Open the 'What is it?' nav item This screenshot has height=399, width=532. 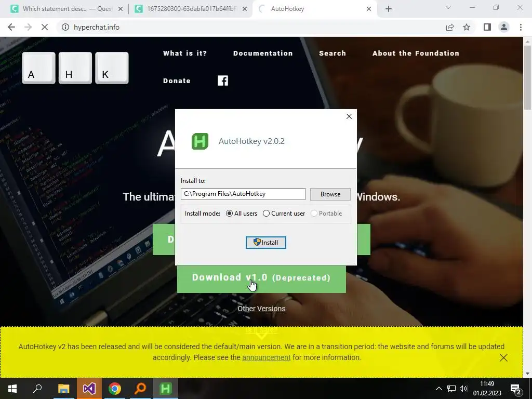(x=185, y=54)
